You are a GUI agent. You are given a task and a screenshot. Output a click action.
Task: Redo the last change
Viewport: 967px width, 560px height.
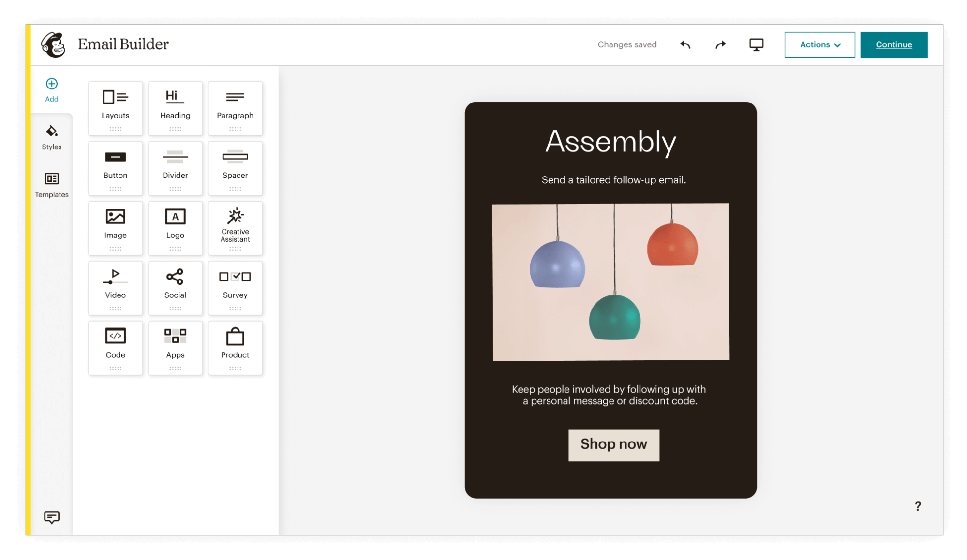pyautogui.click(x=721, y=44)
